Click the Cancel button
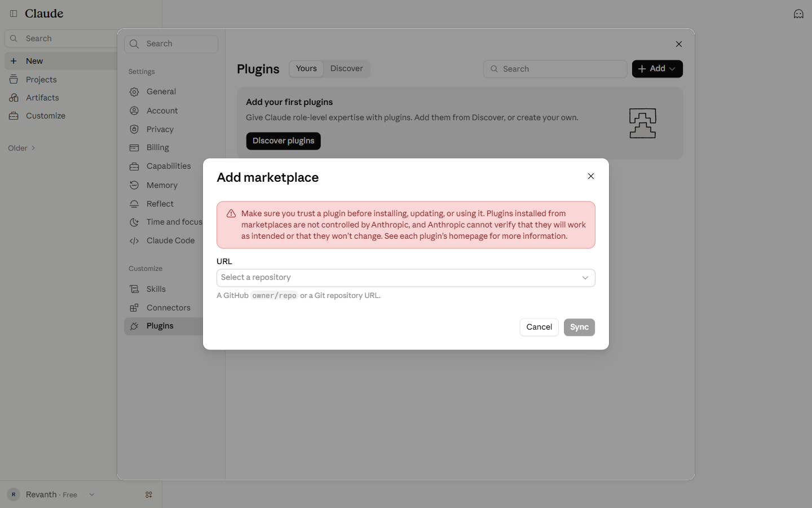812x508 pixels. (x=539, y=327)
